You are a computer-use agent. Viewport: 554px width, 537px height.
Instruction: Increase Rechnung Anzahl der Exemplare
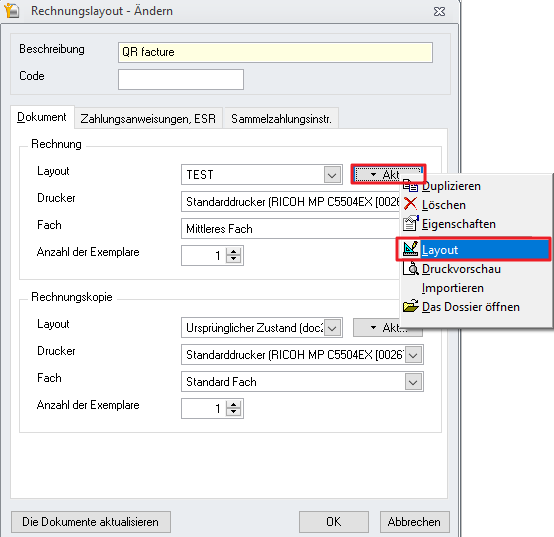coord(233,251)
